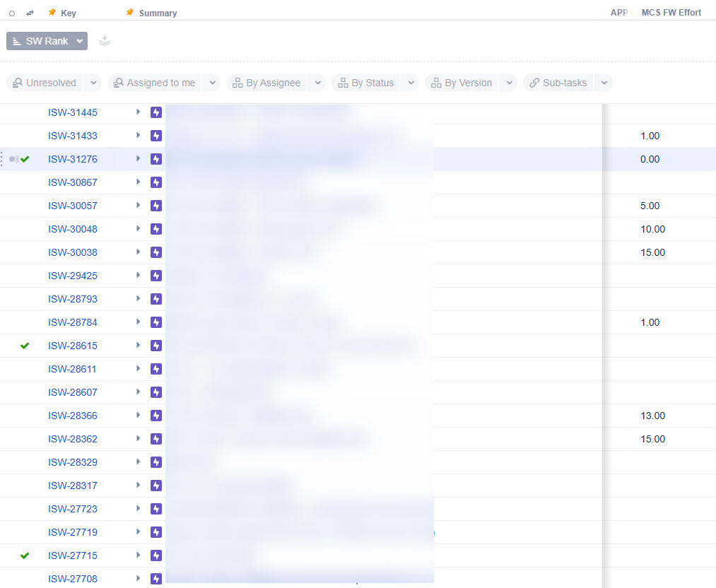Image resolution: width=716 pixels, height=588 pixels.
Task: Open the Sub-tasks options arrow
Action: pos(604,83)
